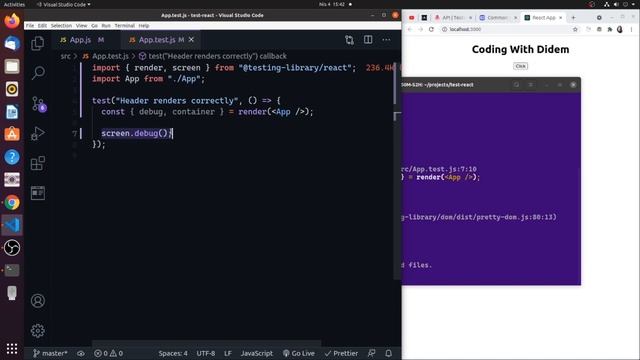
Task: Go back in Chrome
Action: click(x=410, y=29)
